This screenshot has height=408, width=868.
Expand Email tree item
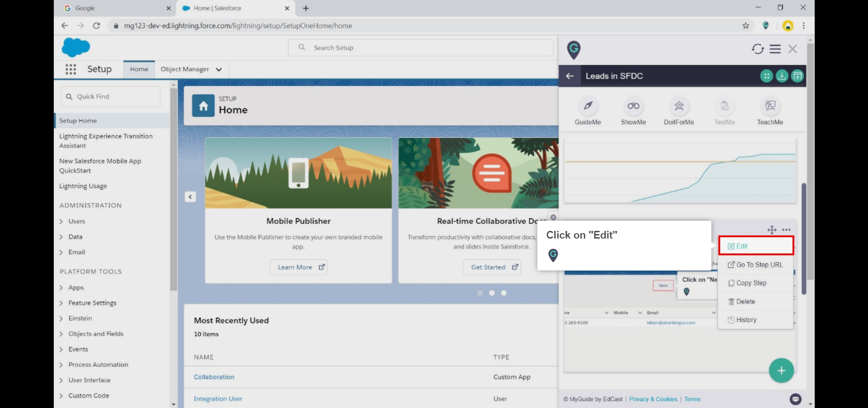click(61, 252)
